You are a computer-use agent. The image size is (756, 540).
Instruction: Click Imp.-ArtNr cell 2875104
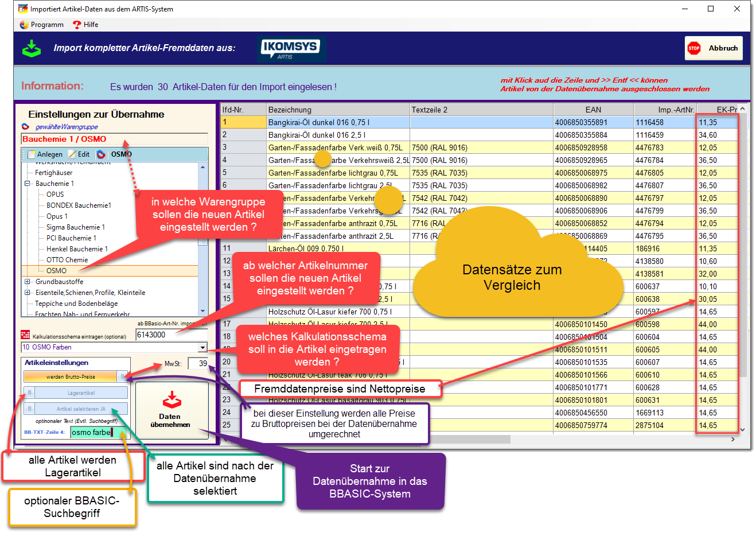[x=665, y=425]
